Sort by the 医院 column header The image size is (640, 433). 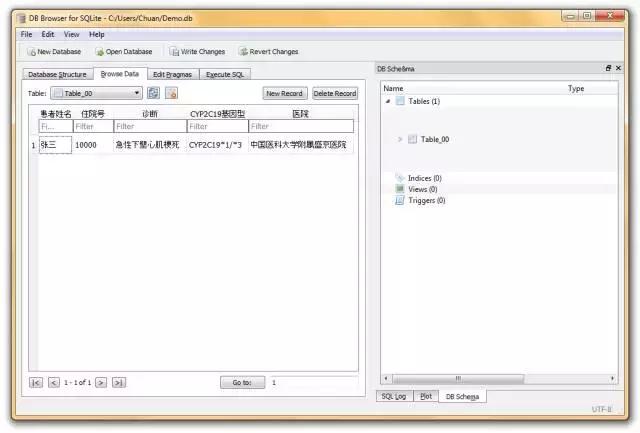(x=301, y=114)
